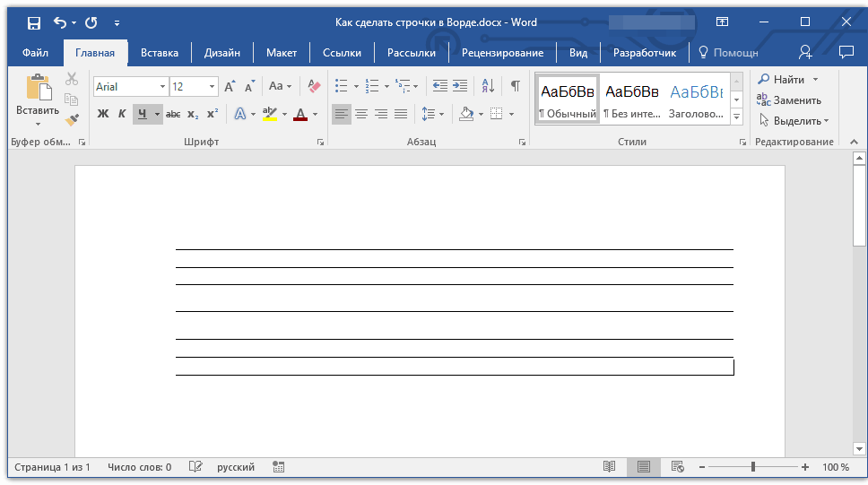Apply subscript formatting
Image resolution: width=868 pixels, height=485 pixels.
(x=193, y=114)
